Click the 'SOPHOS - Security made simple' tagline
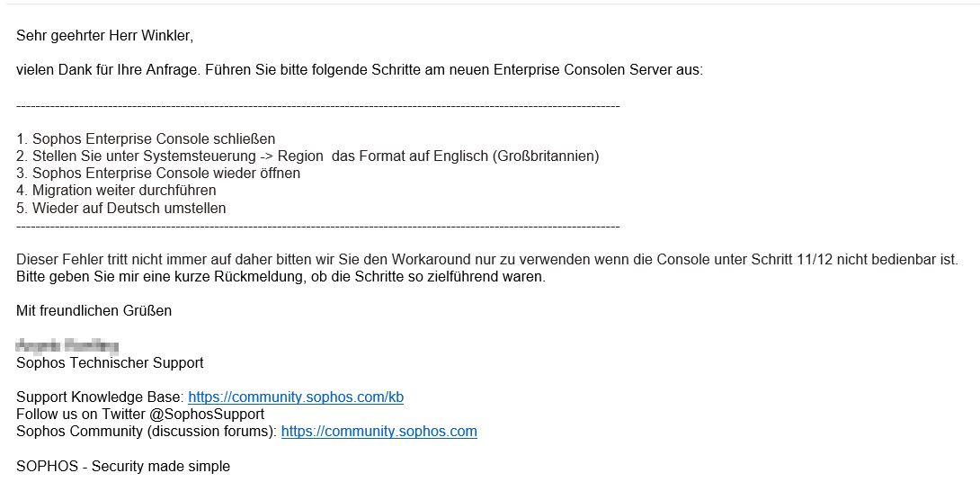Viewport: 980px width, 482px height. point(123,467)
